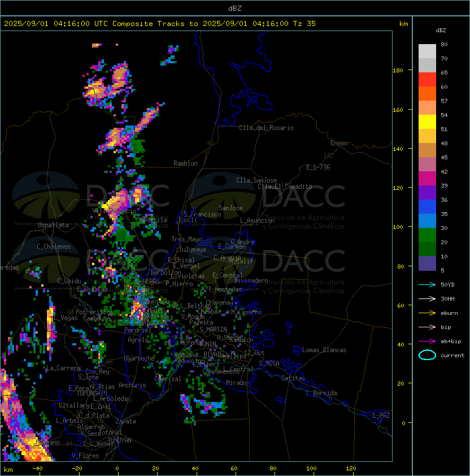
Task: Click the Ramblon place label
Action: click(x=185, y=163)
